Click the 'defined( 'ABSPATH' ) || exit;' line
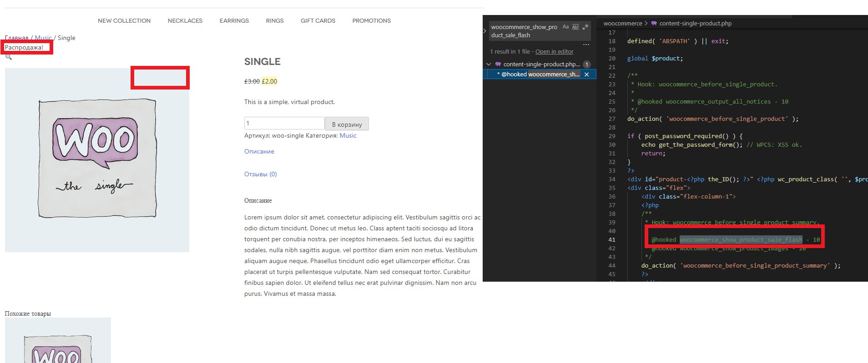This screenshot has height=363, width=868. tap(678, 41)
